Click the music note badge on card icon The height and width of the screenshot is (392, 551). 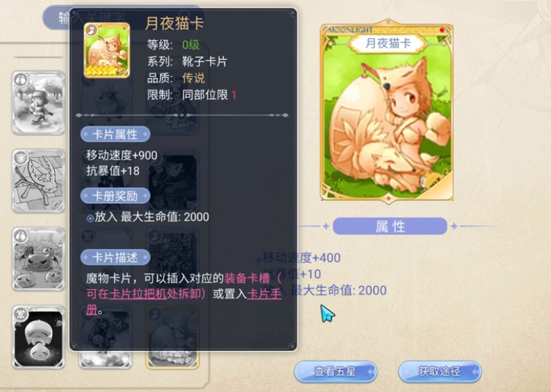pyautogui.click(x=91, y=30)
